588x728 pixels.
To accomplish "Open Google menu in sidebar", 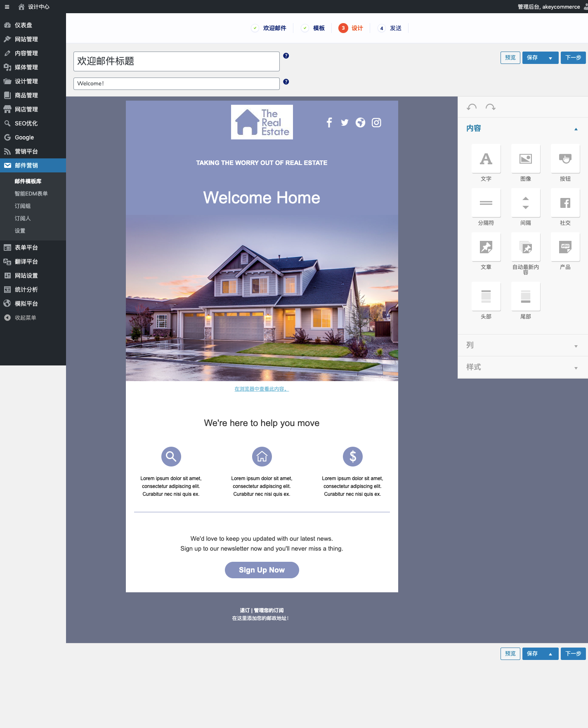I will pyautogui.click(x=24, y=137).
